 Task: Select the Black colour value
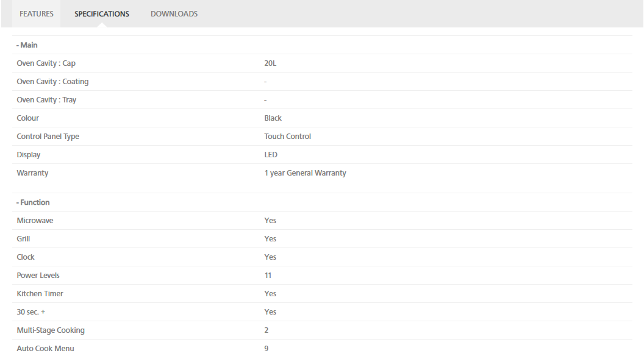point(273,118)
